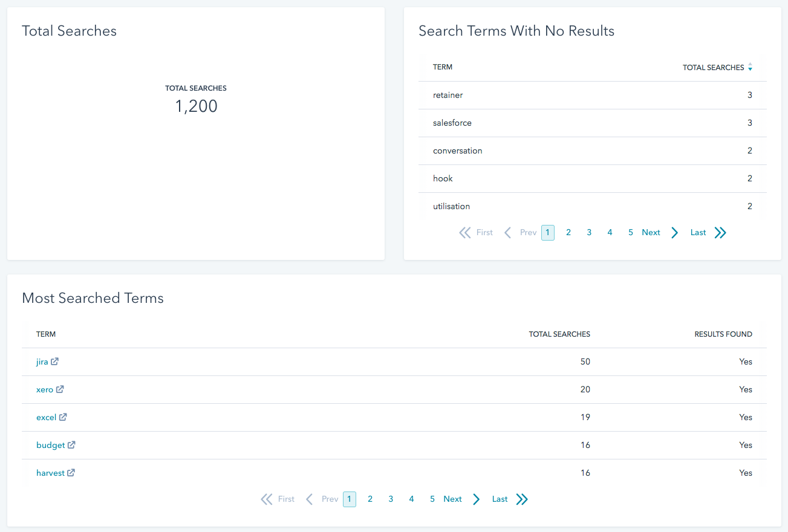The height and width of the screenshot is (532, 788).
Task: Click the Last link in Most Searched pagination
Action: [x=500, y=499]
